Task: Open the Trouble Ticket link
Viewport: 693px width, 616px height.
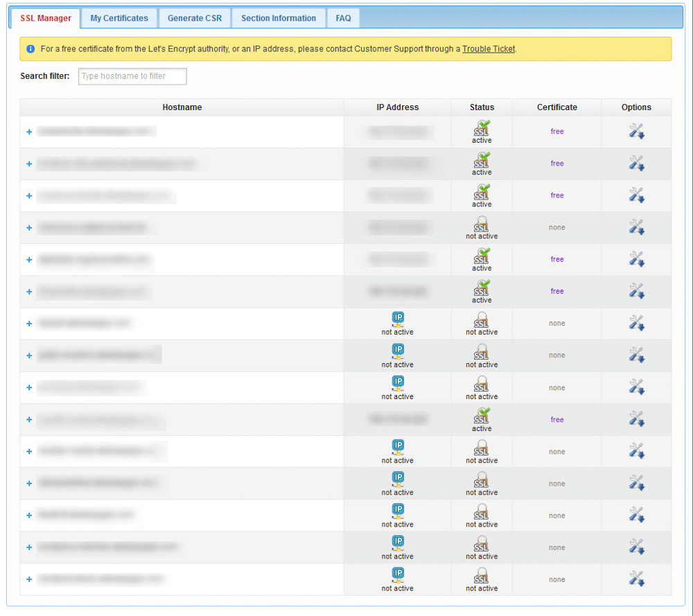Action: click(488, 49)
